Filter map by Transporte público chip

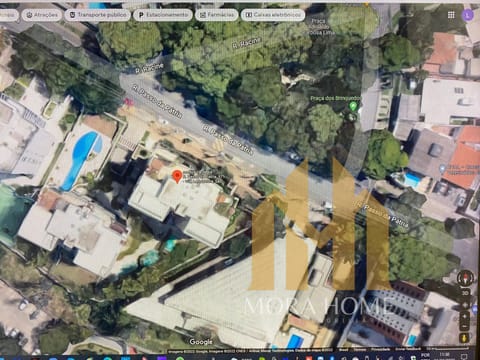[98, 15]
